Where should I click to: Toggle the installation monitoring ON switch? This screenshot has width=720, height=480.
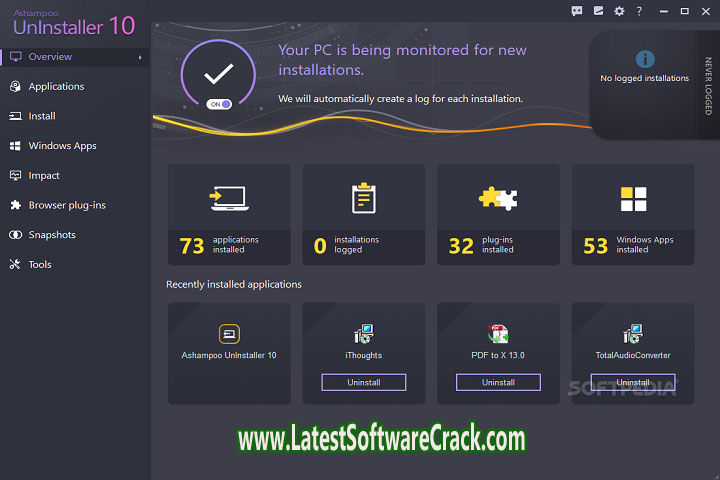tap(219, 104)
